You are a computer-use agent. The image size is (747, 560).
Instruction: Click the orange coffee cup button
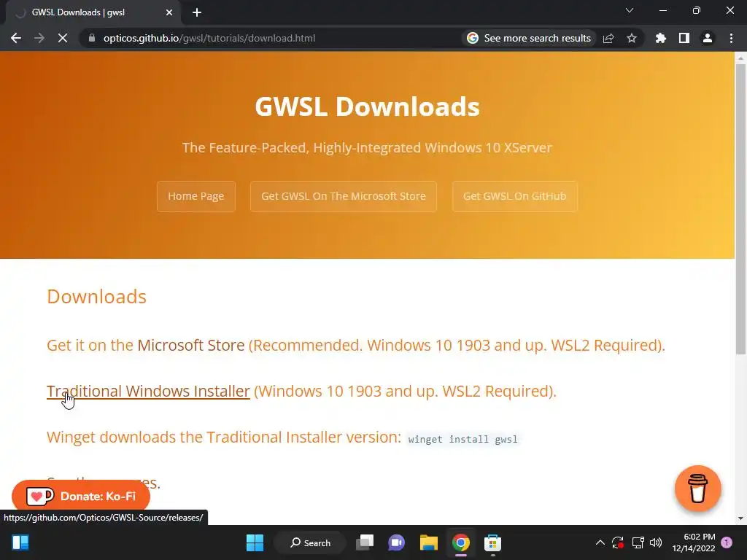698,489
